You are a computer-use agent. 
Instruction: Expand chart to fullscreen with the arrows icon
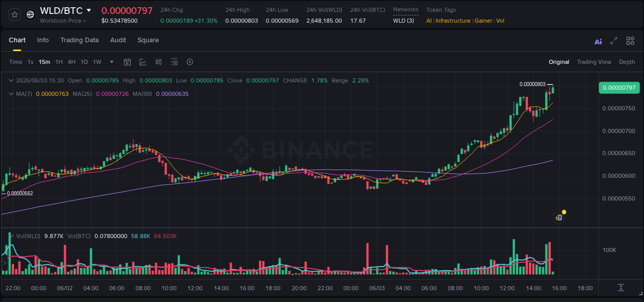pos(614,41)
